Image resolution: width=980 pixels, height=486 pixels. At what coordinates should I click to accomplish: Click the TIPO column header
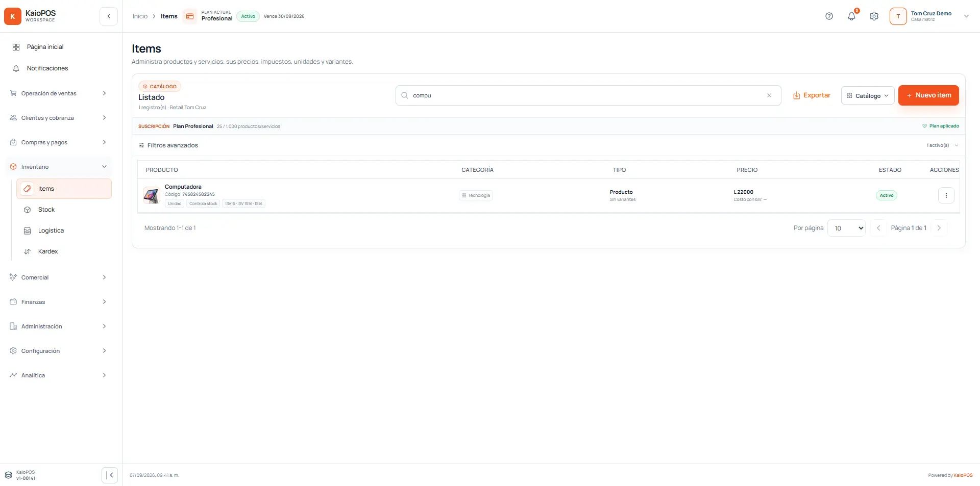619,170
